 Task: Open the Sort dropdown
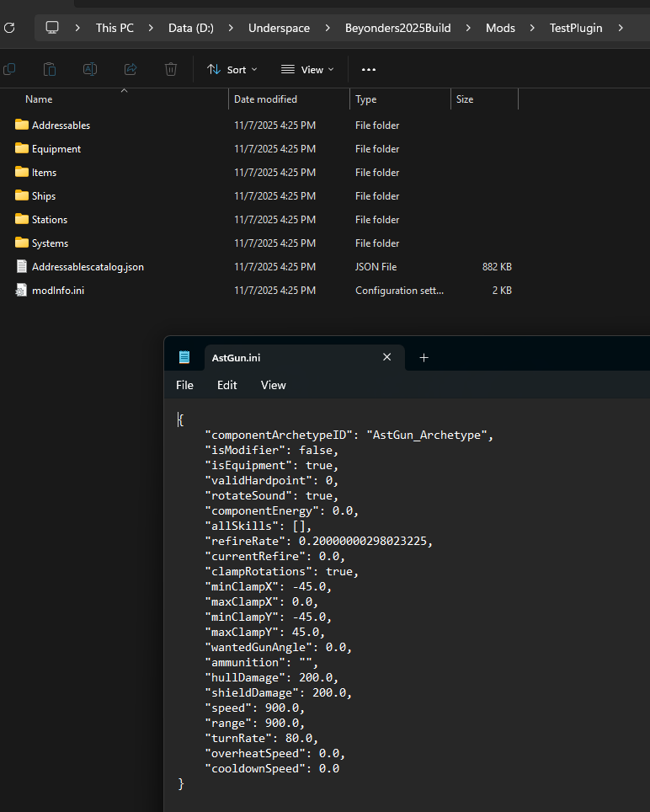pos(232,69)
